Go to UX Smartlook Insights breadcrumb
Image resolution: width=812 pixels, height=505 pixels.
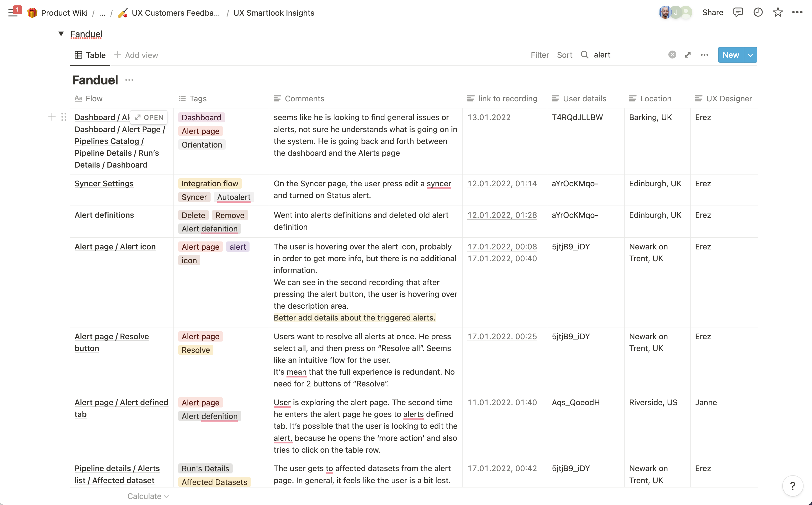point(274,13)
